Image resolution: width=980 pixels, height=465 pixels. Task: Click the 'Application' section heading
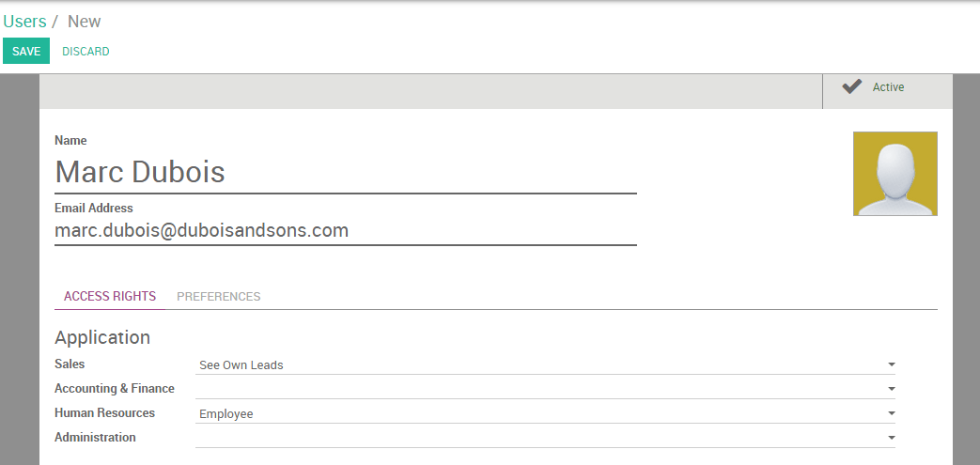[102, 337]
